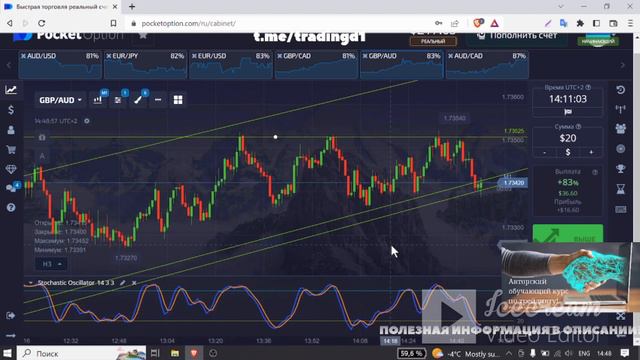Open a new browser tab
The height and width of the screenshot is (360, 640).
coord(132,7)
